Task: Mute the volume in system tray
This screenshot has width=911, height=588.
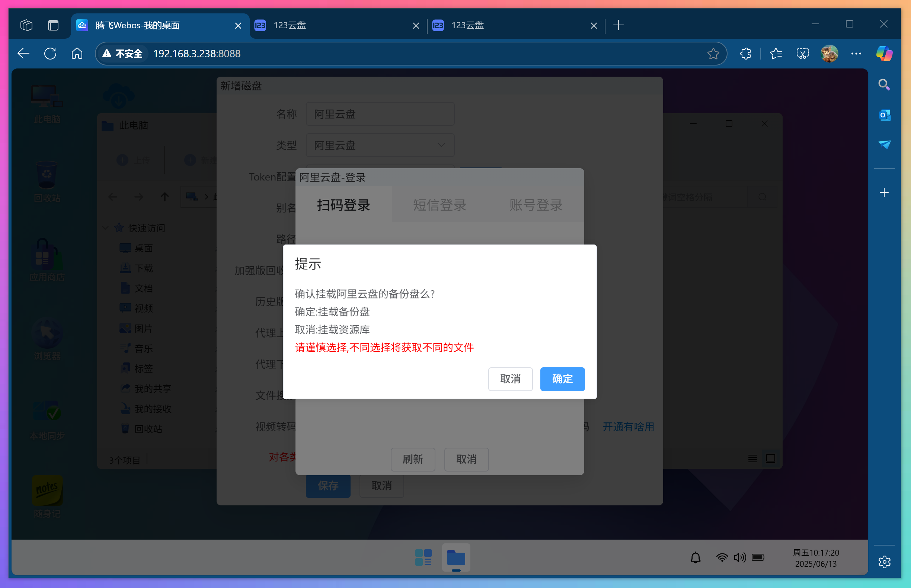Action: [x=739, y=557]
